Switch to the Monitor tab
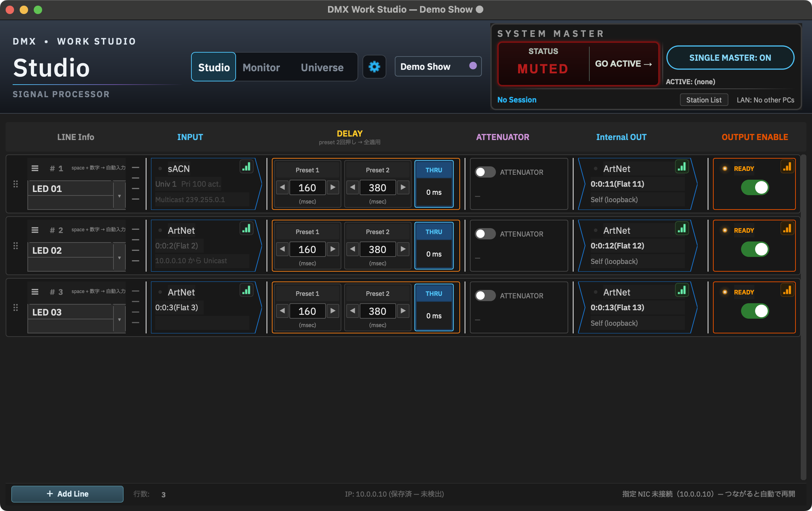This screenshot has height=511, width=812. [x=261, y=67]
